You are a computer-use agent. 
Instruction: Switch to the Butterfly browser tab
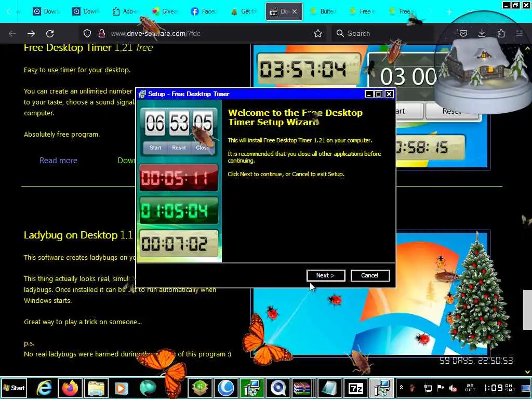323,11
